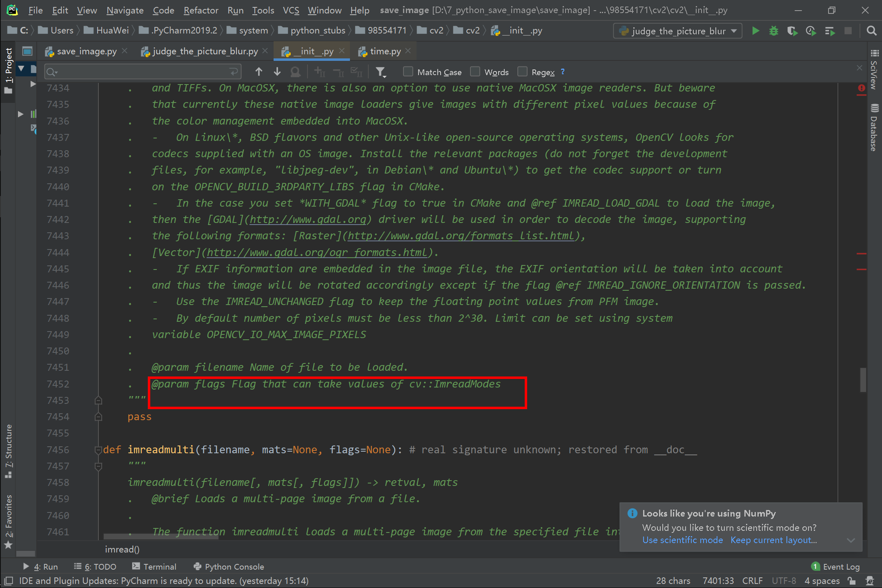Click the inspector hector icon in status bar
882x588 pixels.
870,581
